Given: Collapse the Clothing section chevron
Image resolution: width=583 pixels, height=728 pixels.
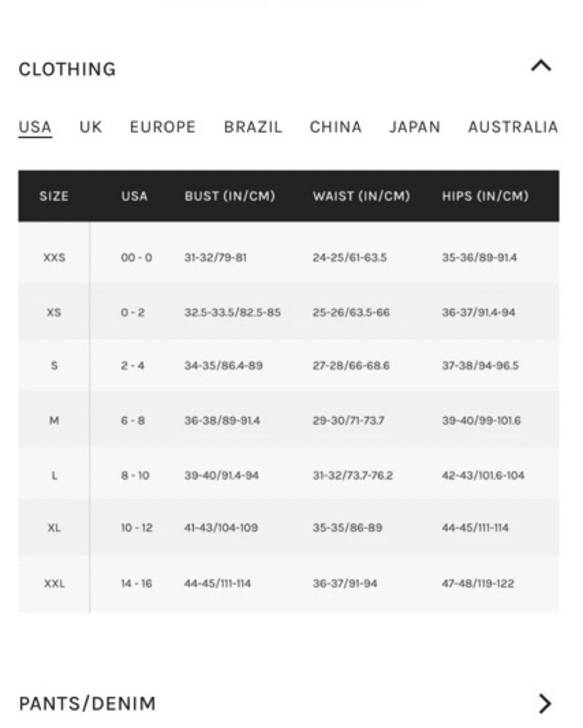Looking at the screenshot, I should [541, 66].
